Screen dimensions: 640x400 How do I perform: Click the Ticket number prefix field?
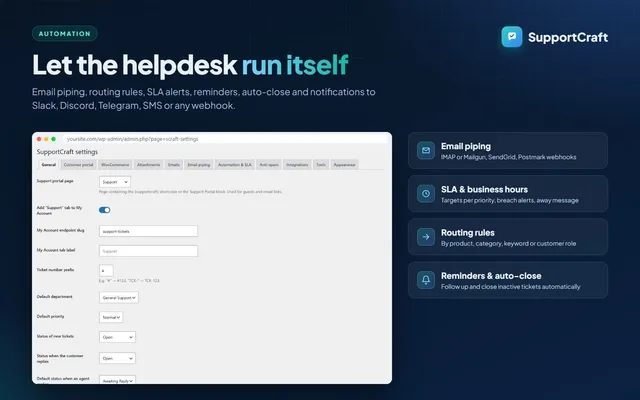(x=106, y=270)
